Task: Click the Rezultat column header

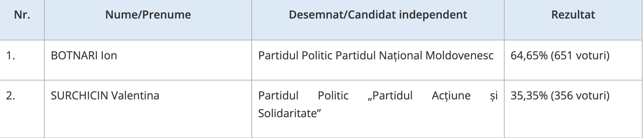Action: pos(573,15)
